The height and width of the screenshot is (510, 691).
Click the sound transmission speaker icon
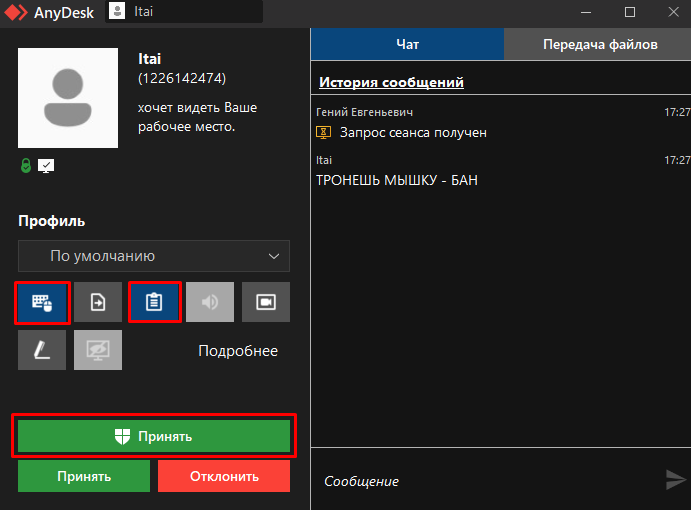210,303
